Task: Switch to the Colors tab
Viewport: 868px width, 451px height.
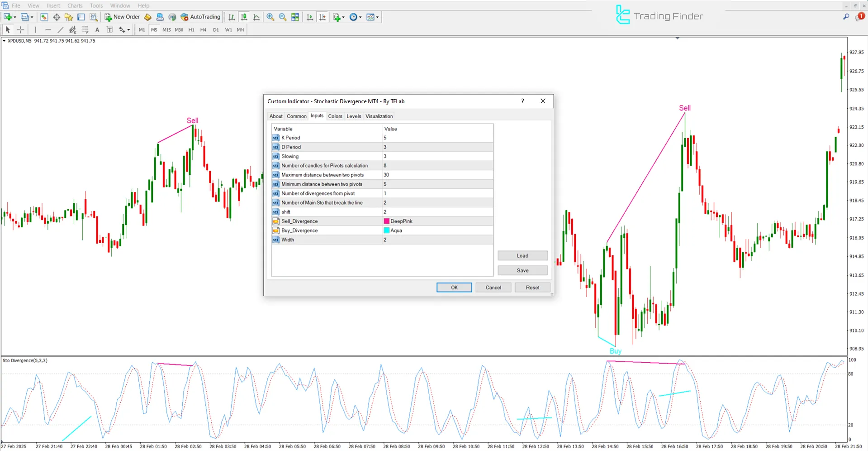Action: 335,116
